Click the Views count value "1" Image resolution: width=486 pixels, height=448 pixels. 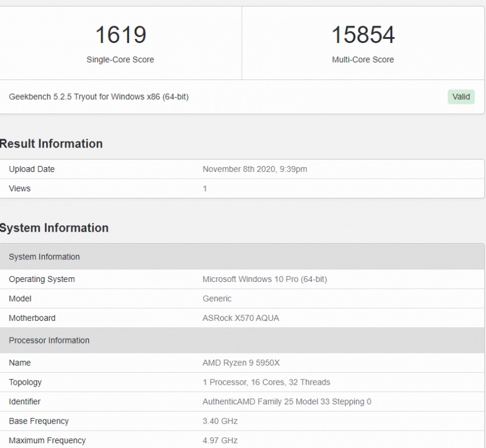pyautogui.click(x=205, y=189)
